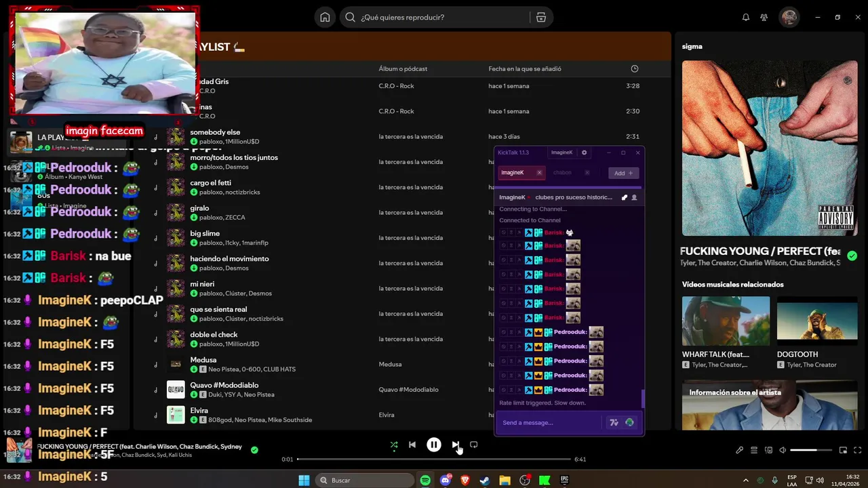Click 'Send a message...' field in KickTalk

549,423
